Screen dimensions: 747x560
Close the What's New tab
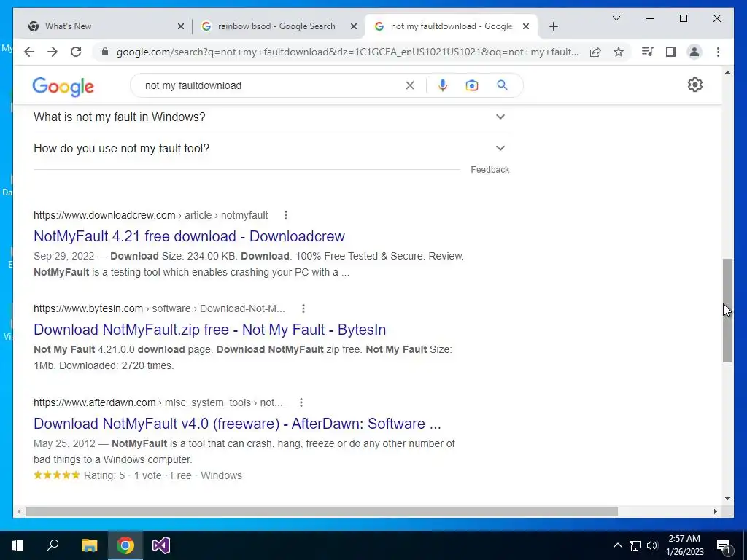point(181,26)
